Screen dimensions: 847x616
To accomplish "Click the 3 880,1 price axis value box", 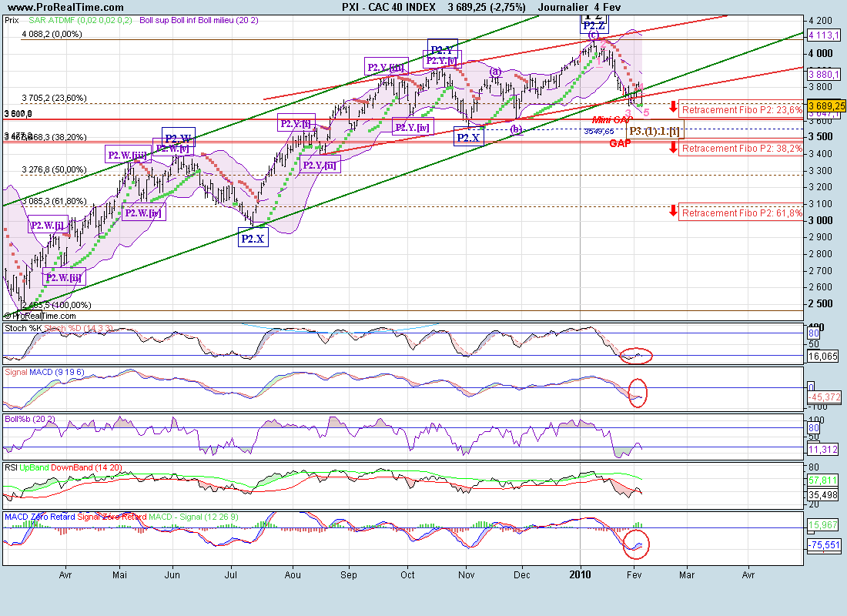I will [x=823, y=74].
